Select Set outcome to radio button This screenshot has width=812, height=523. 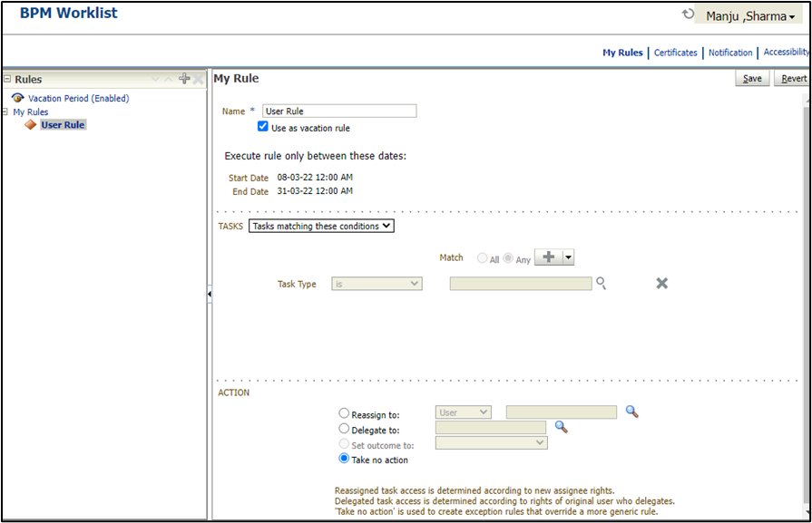point(344,443)
